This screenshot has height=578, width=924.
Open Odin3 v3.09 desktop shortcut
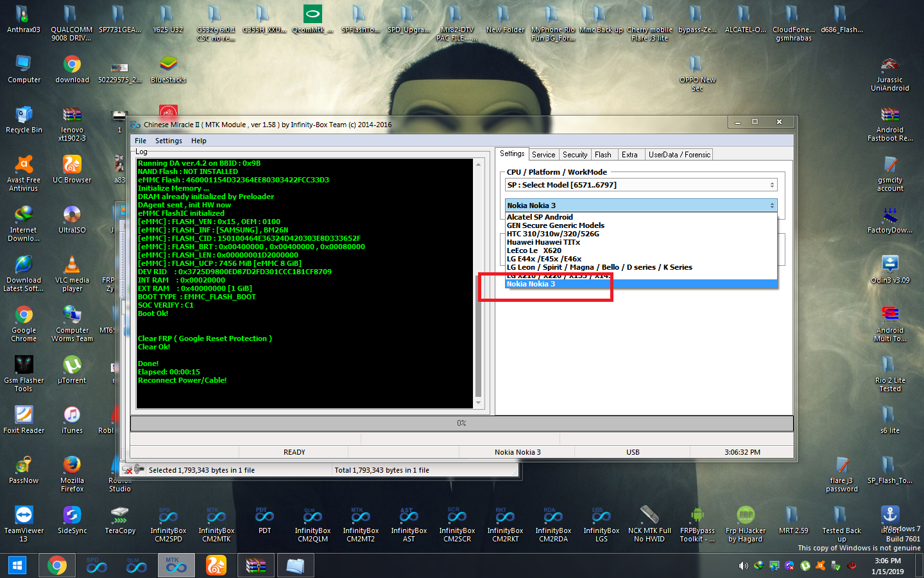coord(890,269)
